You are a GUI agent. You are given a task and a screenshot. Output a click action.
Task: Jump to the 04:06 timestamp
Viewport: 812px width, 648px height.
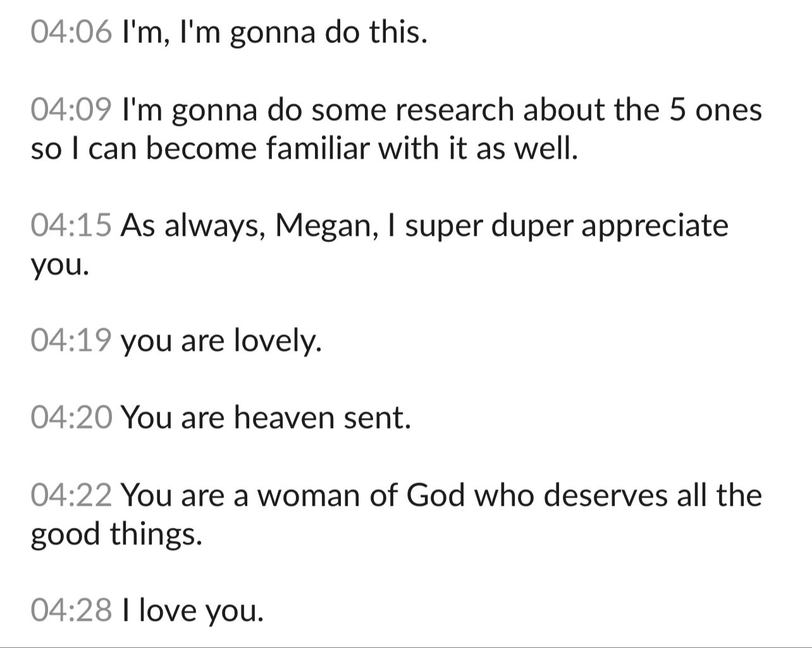(x=71, y=32)
